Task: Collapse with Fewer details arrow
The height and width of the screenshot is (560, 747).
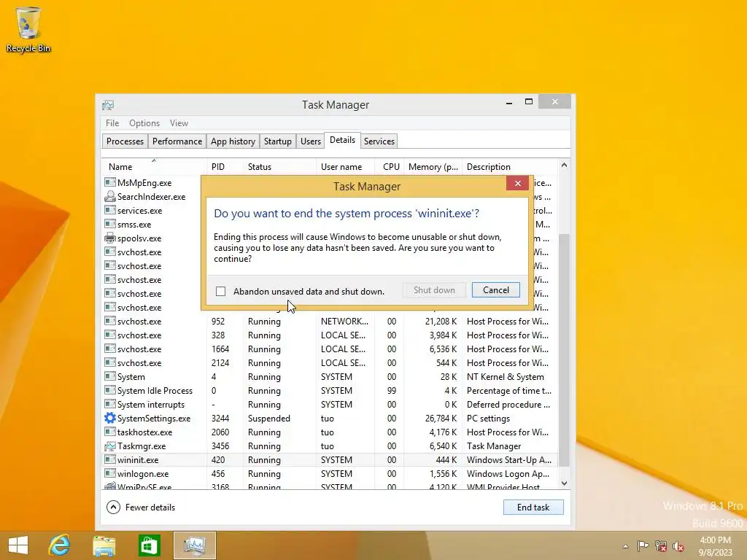Action: click(113, 507)
